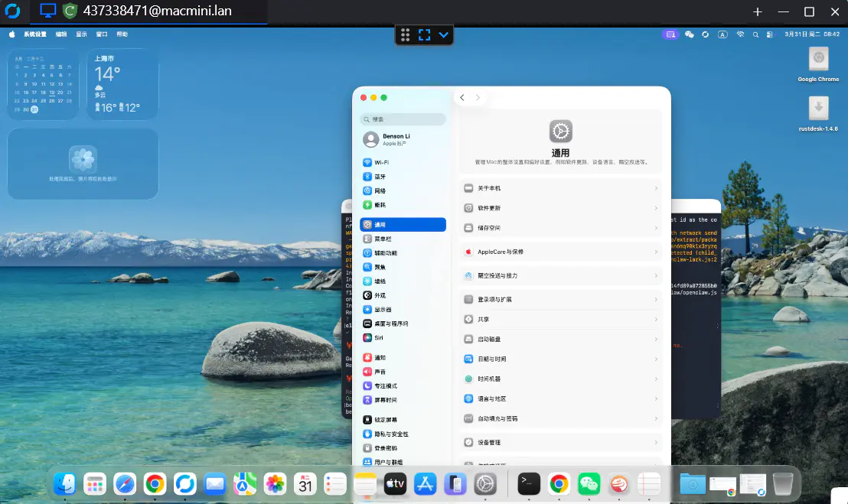Image resolution: width=848 pixels, height=504 pixels.
Task: Click the 搜索 search field in System Settings
Action: coord(403,119)
